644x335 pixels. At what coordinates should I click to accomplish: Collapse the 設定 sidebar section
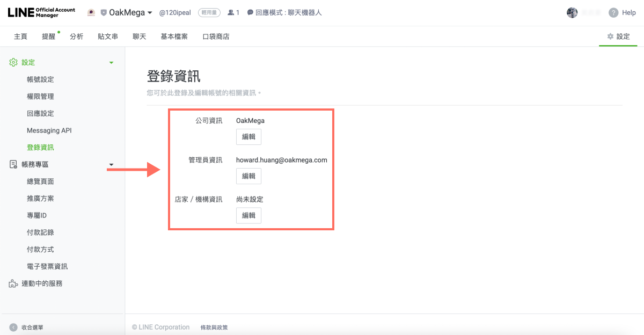112,62
